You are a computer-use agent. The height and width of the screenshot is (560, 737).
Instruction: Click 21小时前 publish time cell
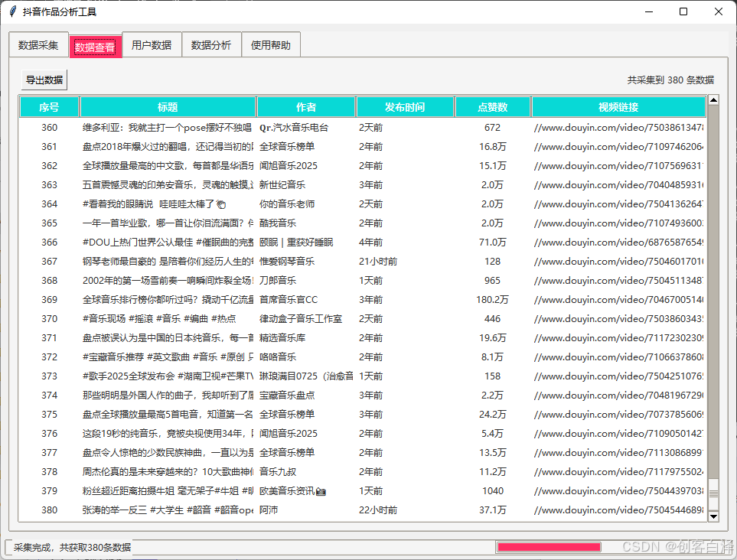point(378,262)
